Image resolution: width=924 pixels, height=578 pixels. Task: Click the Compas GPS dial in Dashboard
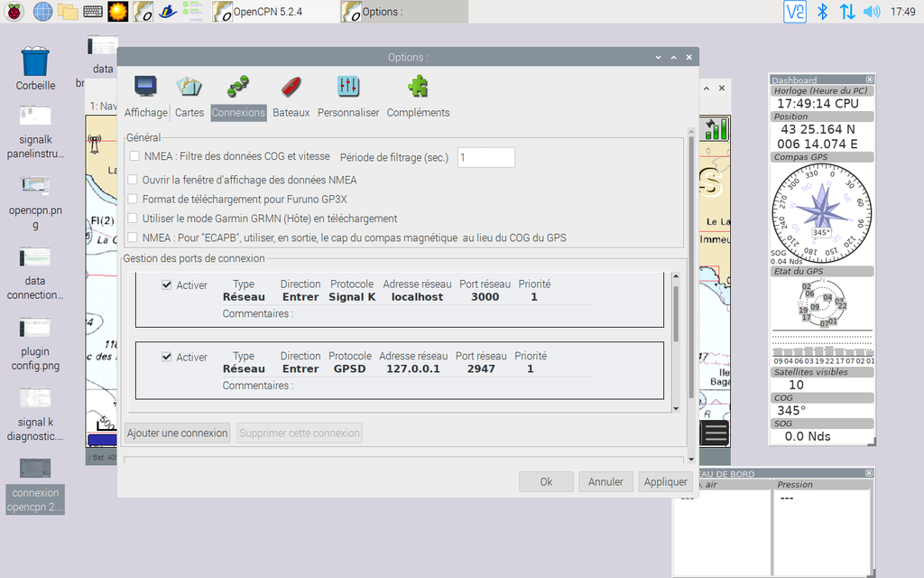pos(822,213)
